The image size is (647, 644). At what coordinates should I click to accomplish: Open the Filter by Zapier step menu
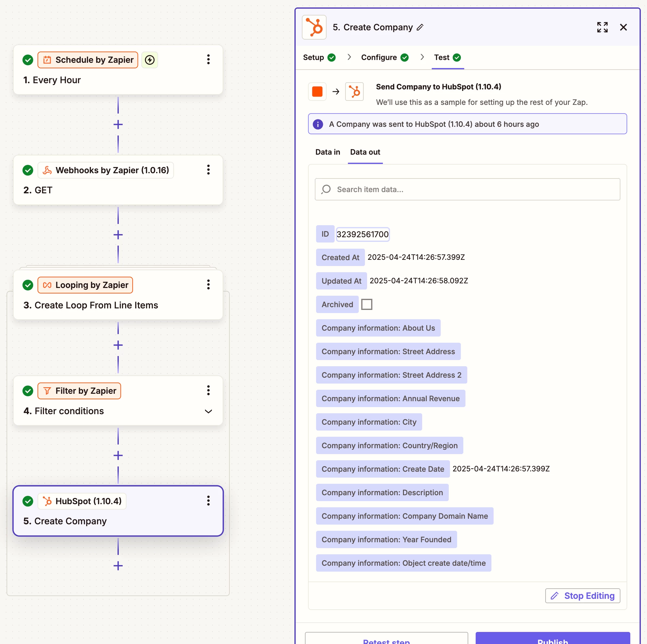coord(208,390)
